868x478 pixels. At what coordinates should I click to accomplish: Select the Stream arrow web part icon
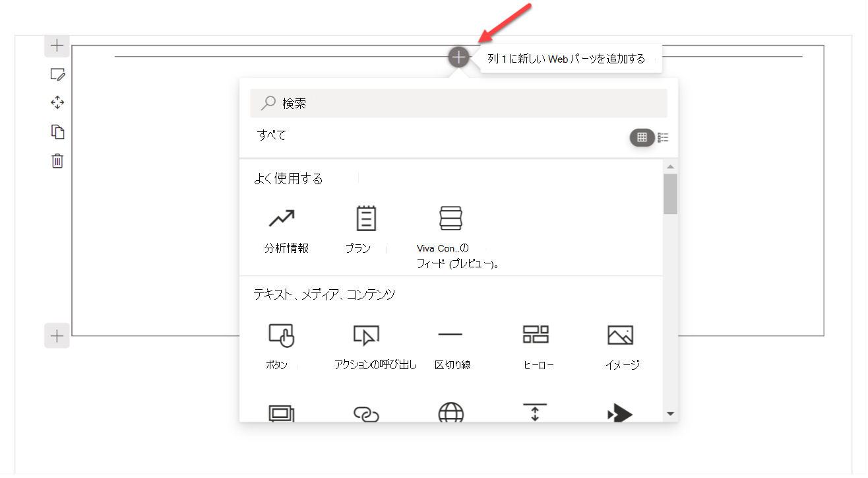click(619, 413)
